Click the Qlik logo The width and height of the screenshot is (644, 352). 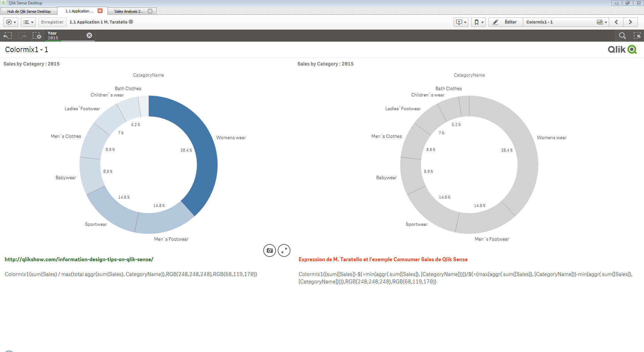click(622, 49)
